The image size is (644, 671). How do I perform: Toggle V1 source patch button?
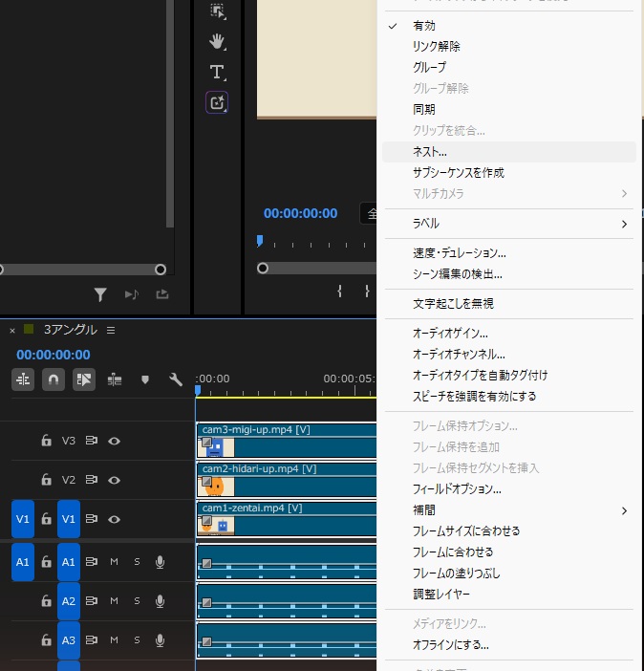click(x=23, y=519)
